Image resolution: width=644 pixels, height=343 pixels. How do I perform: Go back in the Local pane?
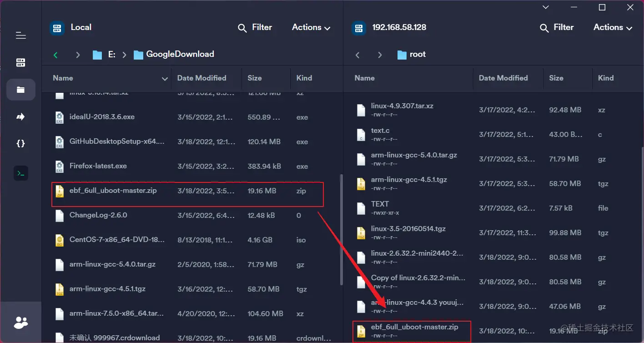(55, 55)
